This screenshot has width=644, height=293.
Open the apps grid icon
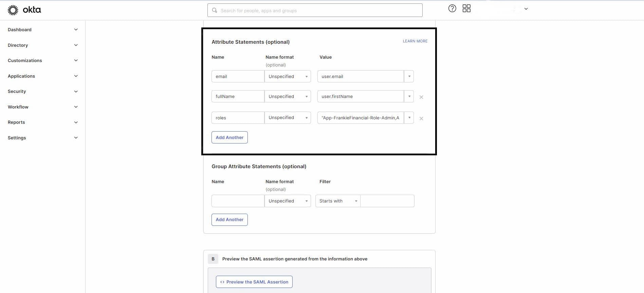coord(466,8)
